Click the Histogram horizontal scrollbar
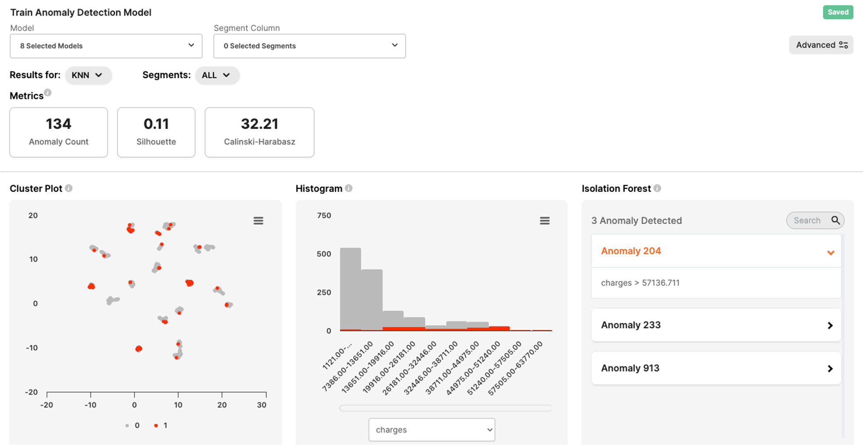The image size is (868, 447). coord(446,408)
